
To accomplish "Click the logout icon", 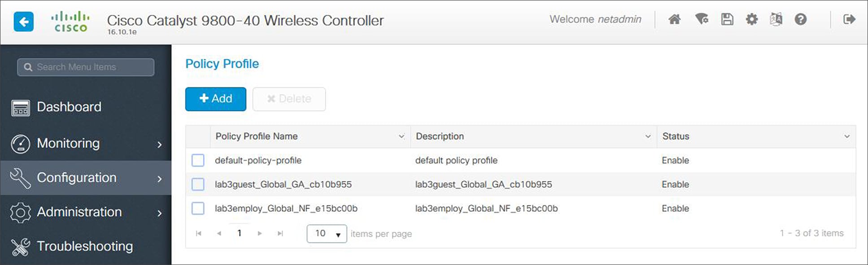I will 849,19.
